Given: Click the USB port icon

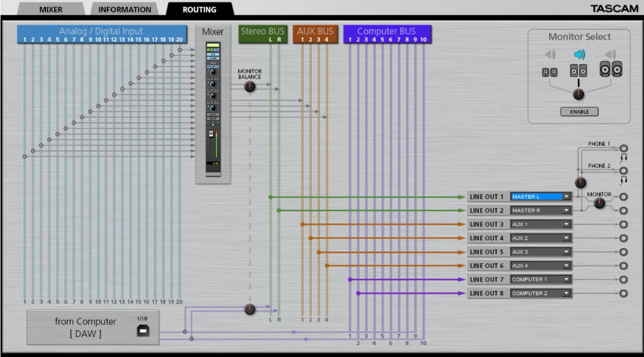Looking at the screenshot, I should click(143, 331).
